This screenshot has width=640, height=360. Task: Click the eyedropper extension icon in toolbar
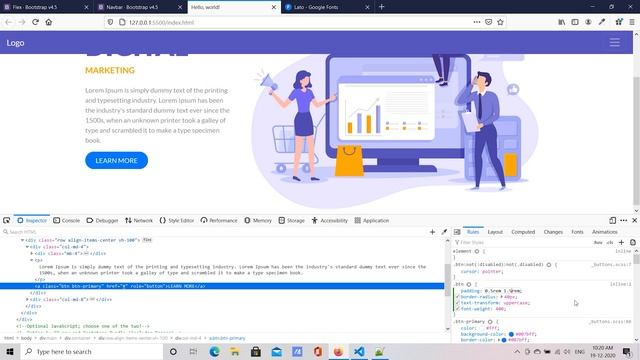point(602,22)
